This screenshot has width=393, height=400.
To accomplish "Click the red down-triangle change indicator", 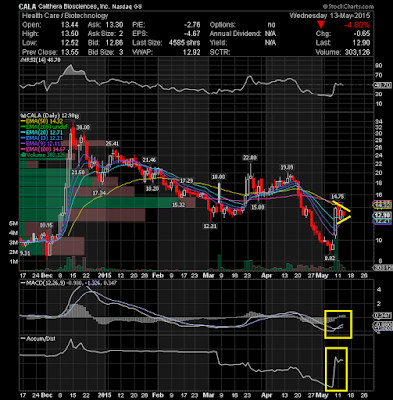I will point(321,25).
